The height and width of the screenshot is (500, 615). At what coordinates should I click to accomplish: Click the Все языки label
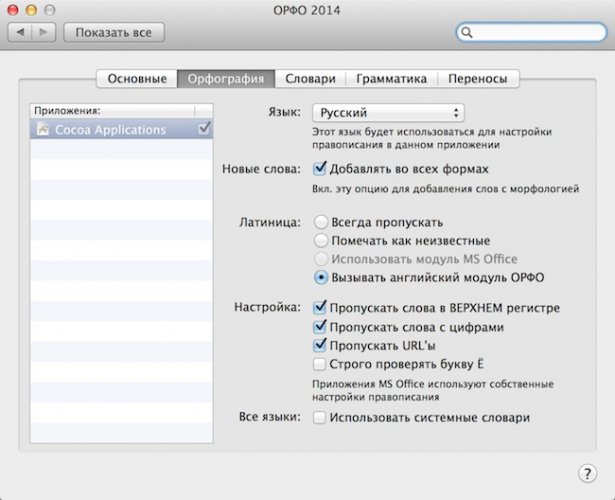click(x=270, y=416)
